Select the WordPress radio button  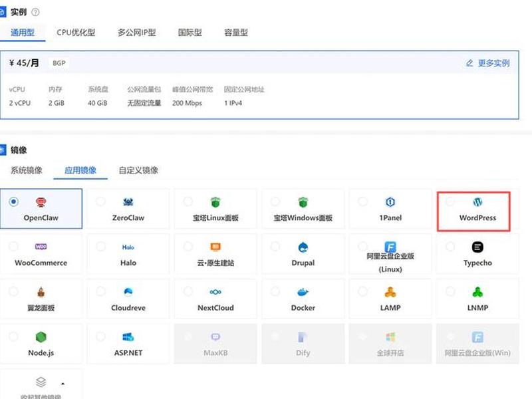(450, 201)
